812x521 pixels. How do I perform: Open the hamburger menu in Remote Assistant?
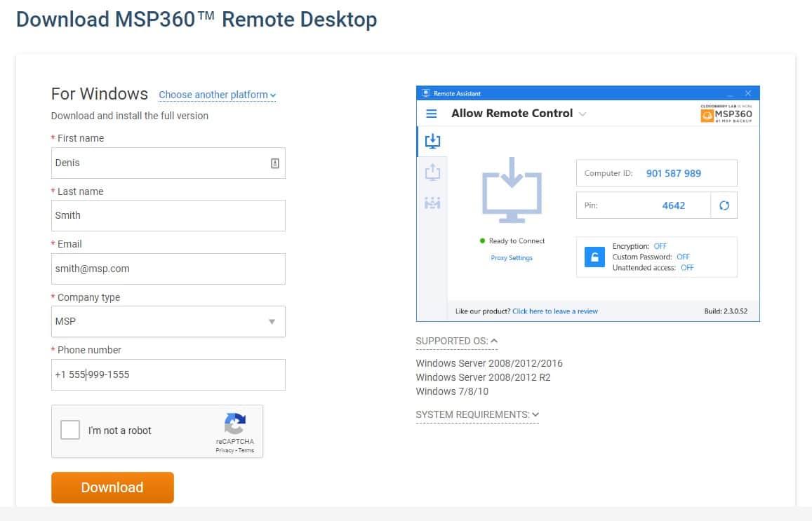coord(431,114)
